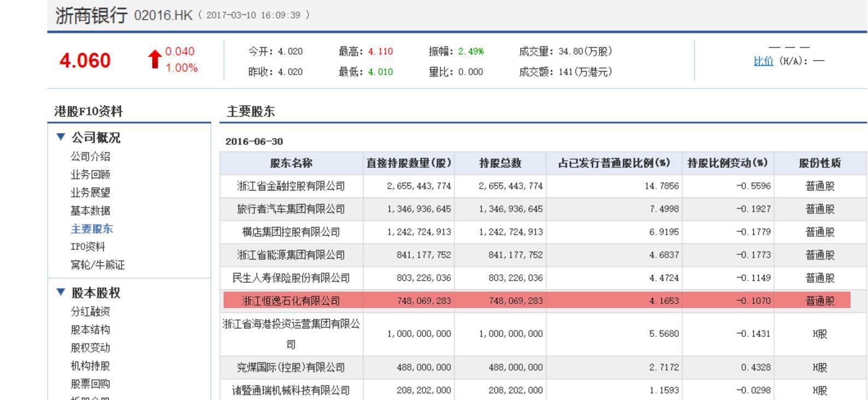Viewport: 868px width, 400px height.
Task: Click the 02016.HK stock code
Action: pos(163,15)
